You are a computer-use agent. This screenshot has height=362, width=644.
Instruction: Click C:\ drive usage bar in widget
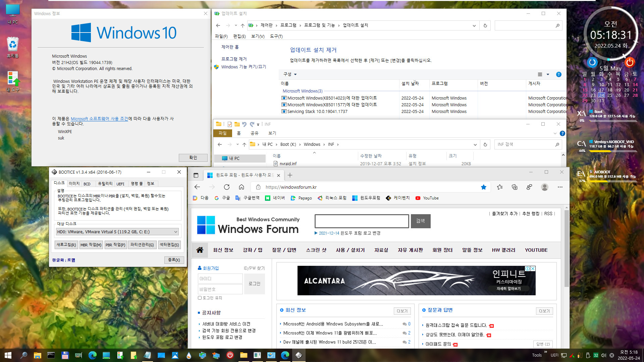[613, 151]
